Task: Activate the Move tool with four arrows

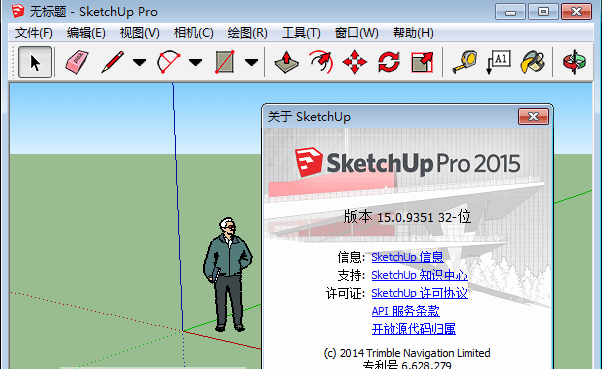Action: tap(354, 62)
